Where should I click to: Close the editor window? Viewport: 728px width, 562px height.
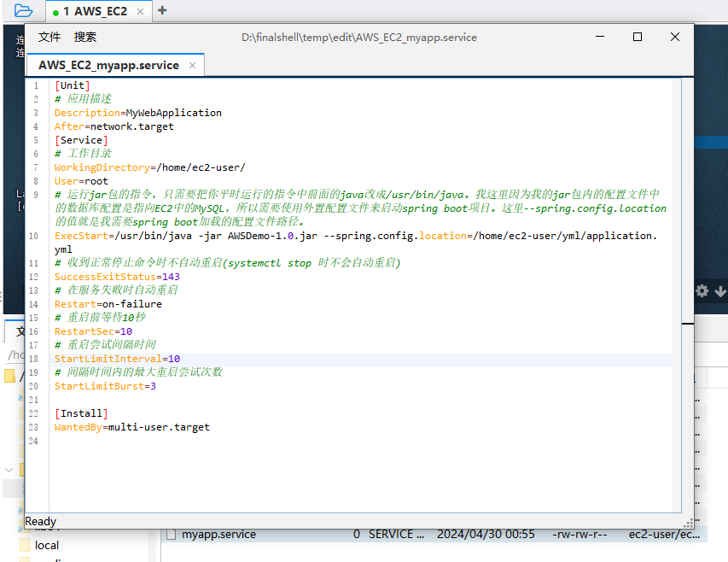[x=675, y=37]
